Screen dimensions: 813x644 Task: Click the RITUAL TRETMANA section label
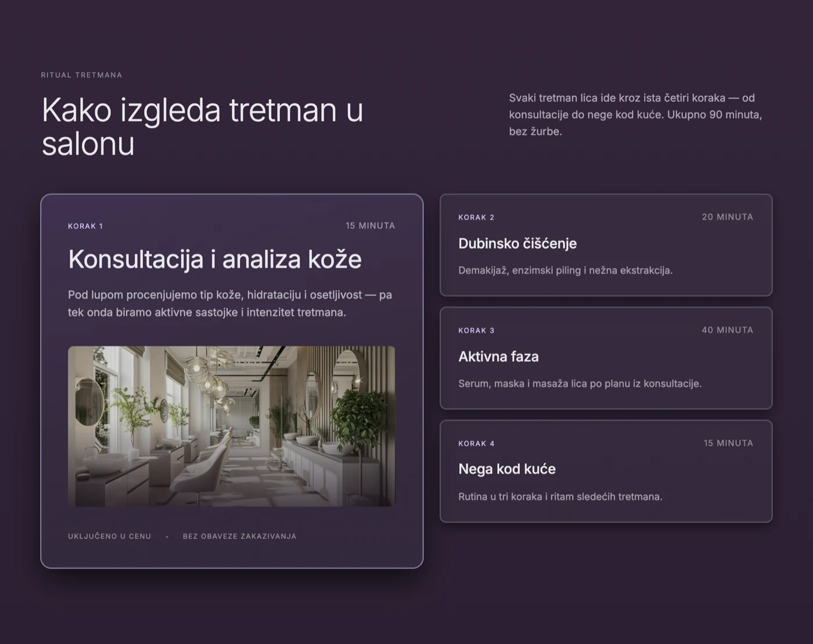pyautogui.click(x=81, y=75)
